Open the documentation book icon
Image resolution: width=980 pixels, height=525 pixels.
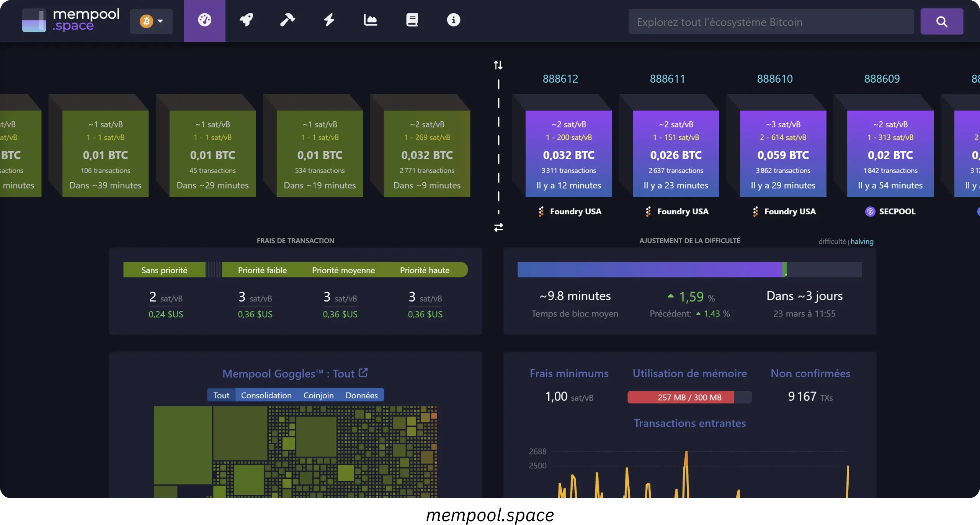coord(412,20)
